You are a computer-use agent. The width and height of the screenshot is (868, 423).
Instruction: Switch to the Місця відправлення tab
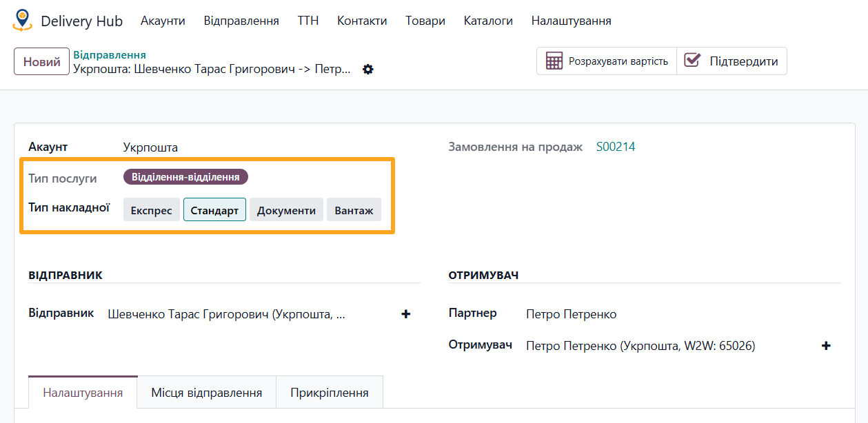[x=207, y=393]
